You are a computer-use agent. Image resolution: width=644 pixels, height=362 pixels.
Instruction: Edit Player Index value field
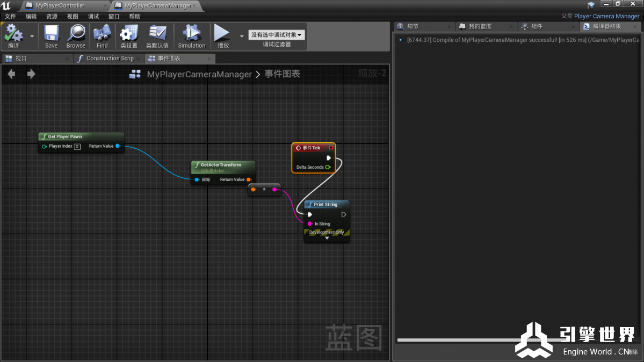(77, 146)
